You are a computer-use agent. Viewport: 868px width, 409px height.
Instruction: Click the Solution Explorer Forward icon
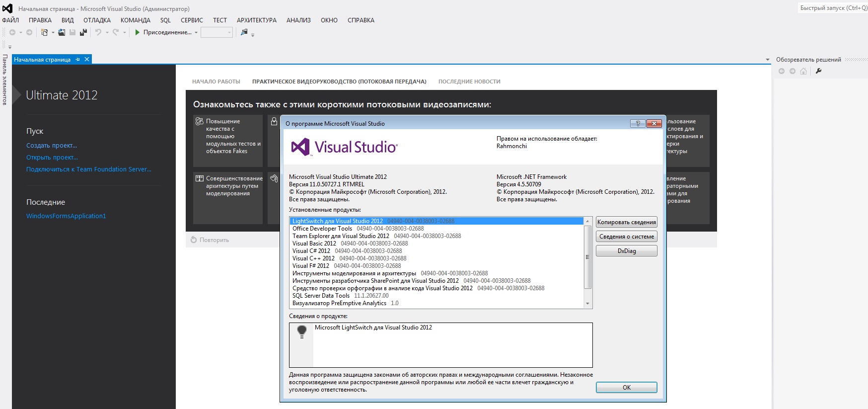coord(793,71)
